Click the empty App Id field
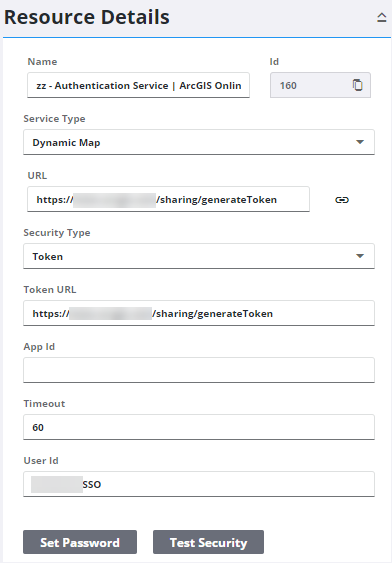Image resolution: width=392 pixels, height=563 pixels. 199,370
